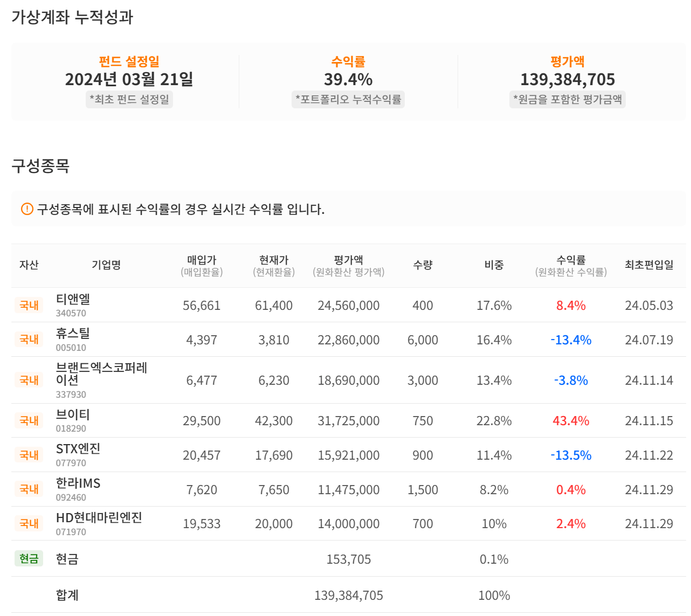Viewport: 691px width, 616px height.
Task: Click the 기업명 column header
Action: pos(106,265)
